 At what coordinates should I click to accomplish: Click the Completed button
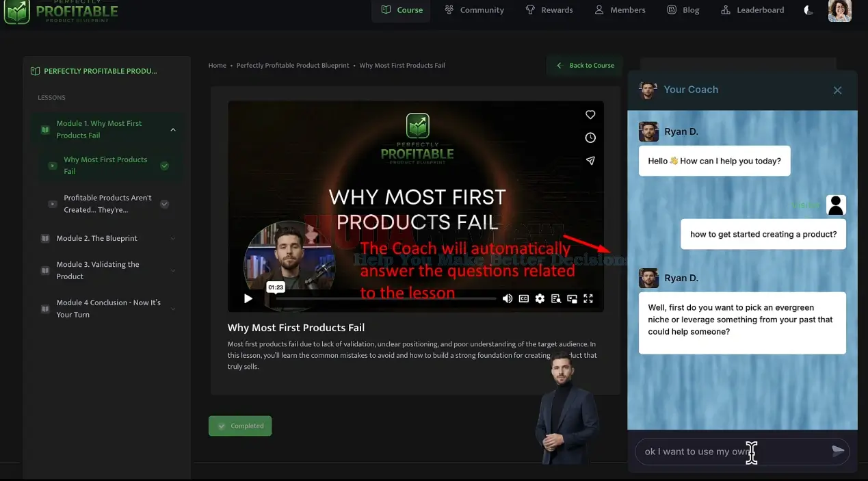240,426
